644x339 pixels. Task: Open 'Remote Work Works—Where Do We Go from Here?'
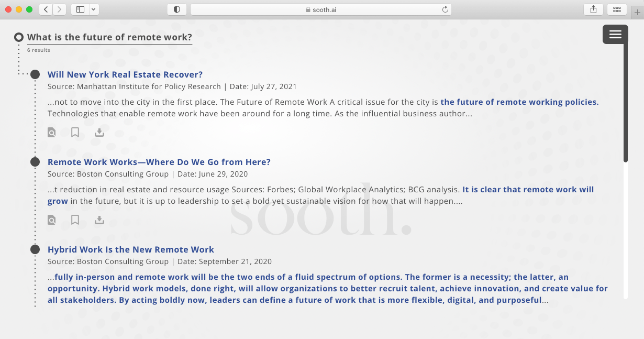point(159,162)
